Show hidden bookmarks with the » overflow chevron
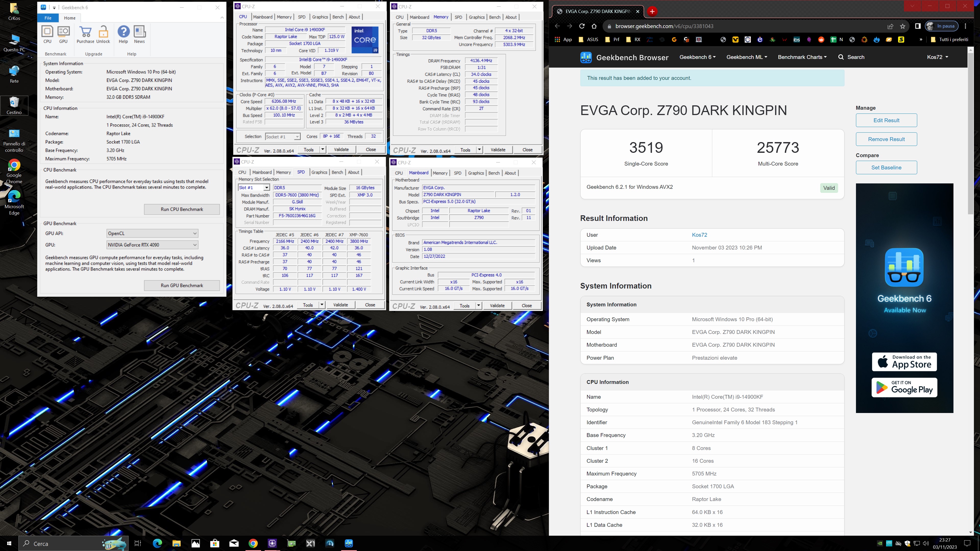Screen dimensions: 980x551 pos(921,40)
